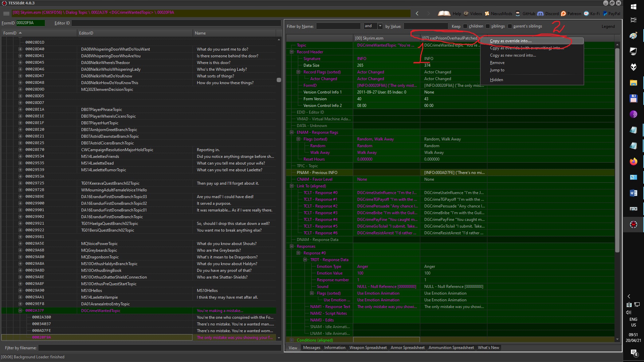Open the PayPal link icon

click(605, 13)
